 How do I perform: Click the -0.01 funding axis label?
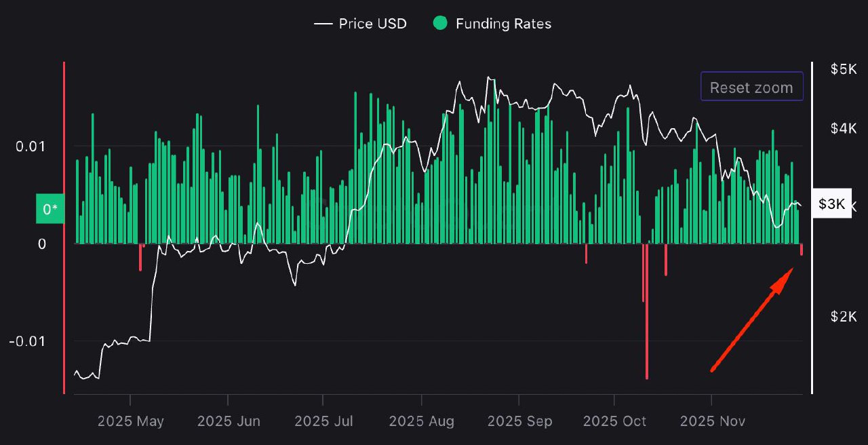(27, 341)
